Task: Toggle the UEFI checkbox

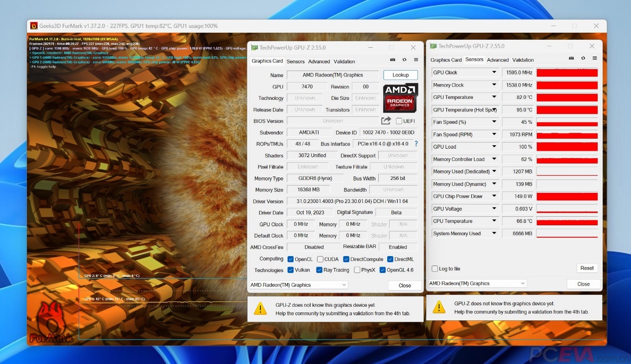Action: 399,121
